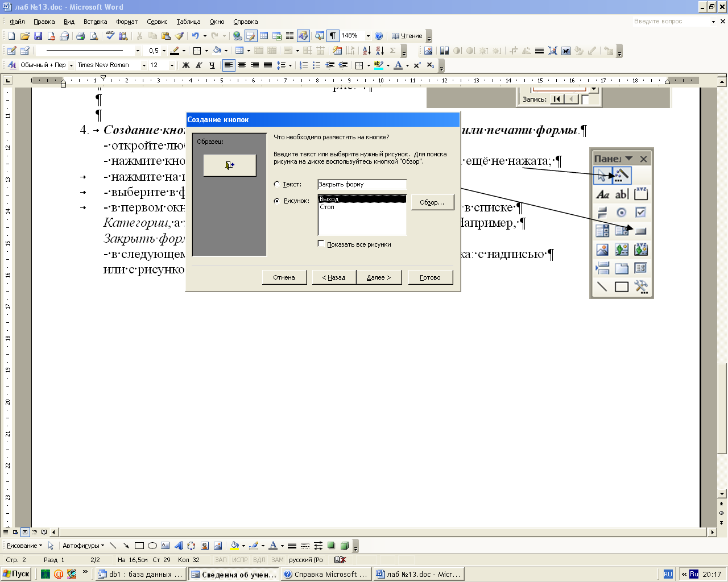The height and width of the screenshot is (582, 728).
Task: Apply subscript formatting
Action: point(430,65)
